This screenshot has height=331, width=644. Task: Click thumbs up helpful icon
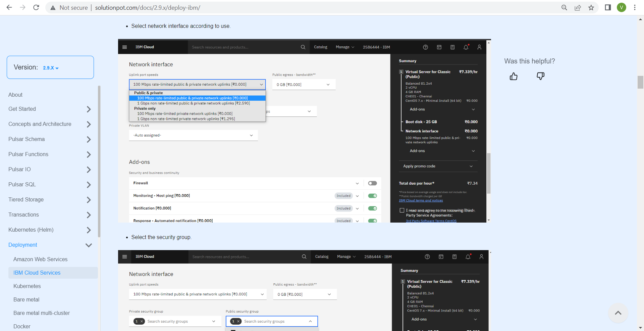(514, 76)
